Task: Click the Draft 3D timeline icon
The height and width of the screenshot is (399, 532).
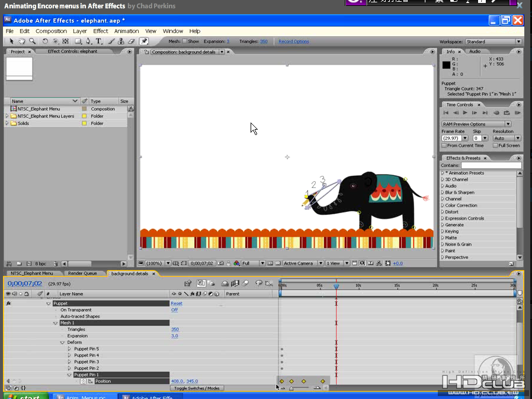Action: coord(211,284)
